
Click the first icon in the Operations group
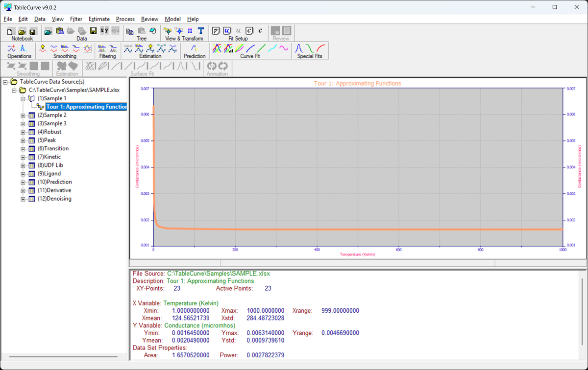(x=12, y=48)
